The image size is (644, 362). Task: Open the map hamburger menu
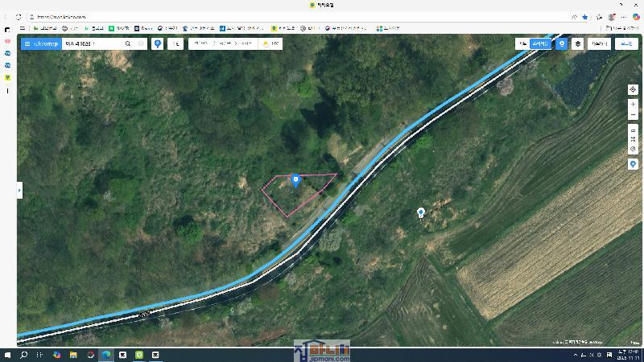27,43
